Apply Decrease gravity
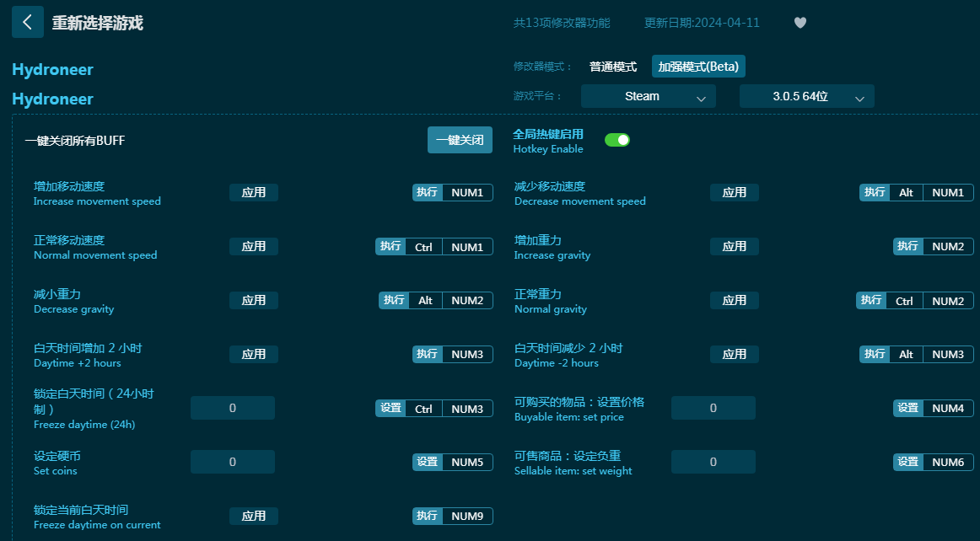The height and width of the screenshot is (541, 980). tap(254, 301)
